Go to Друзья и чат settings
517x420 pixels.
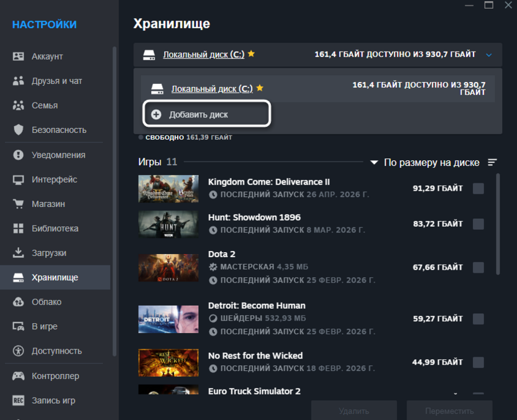coord(55,81)
